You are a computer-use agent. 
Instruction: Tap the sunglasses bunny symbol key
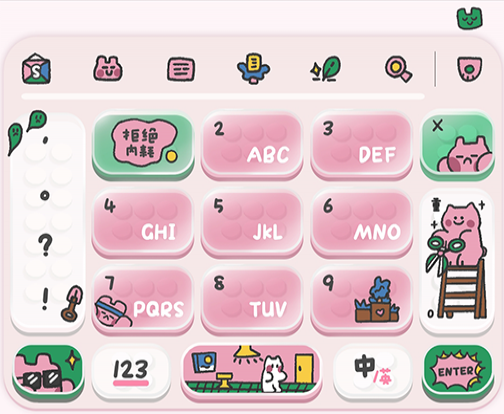pos(48,371)
